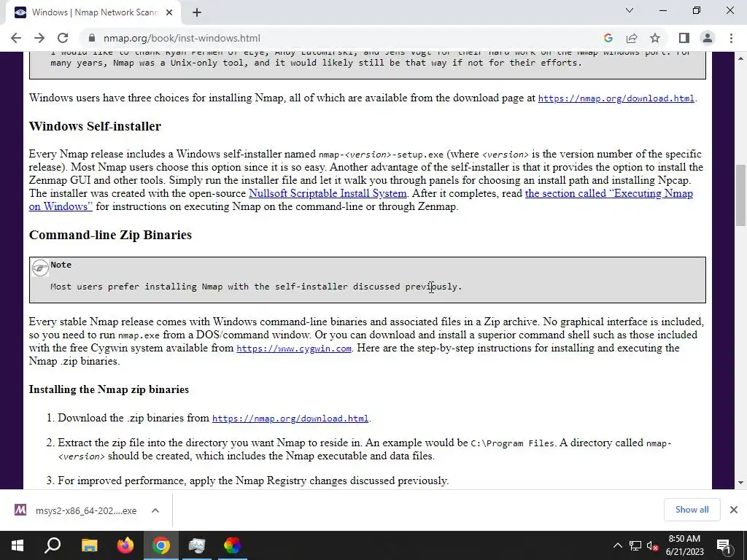Expand the msys2 download options chevron
747x560 pixels.
[x=155, y=510]
